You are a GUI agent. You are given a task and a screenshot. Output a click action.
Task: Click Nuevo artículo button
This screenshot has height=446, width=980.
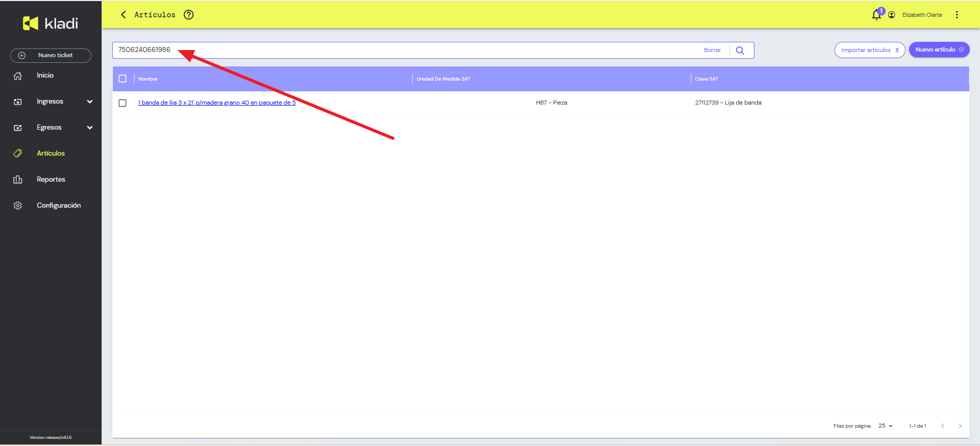pos(939,49)
